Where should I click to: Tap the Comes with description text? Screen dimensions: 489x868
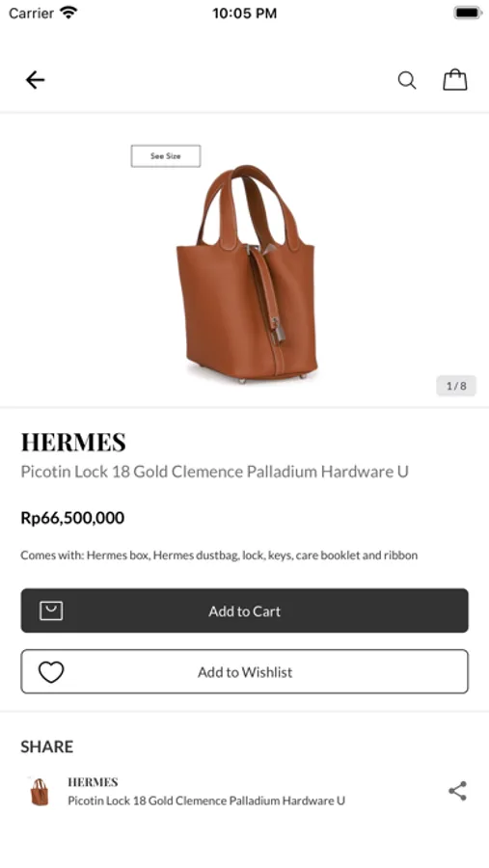pyautogui.click(x=219, y=556)
